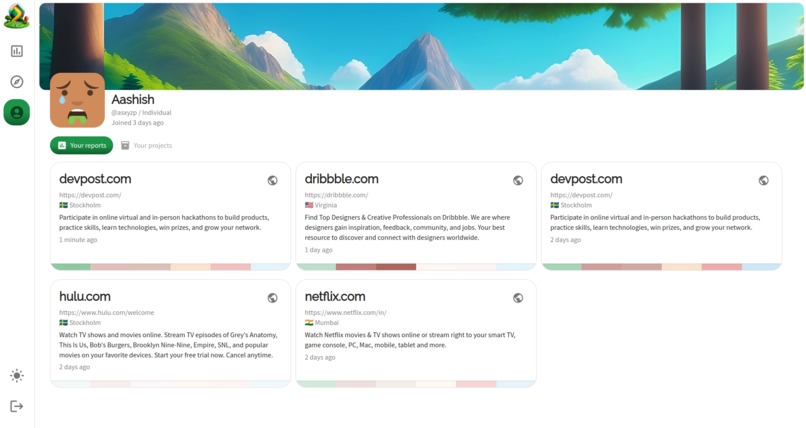
Task: Switch to the Your reports tab
Action: (x=81, y=145)
